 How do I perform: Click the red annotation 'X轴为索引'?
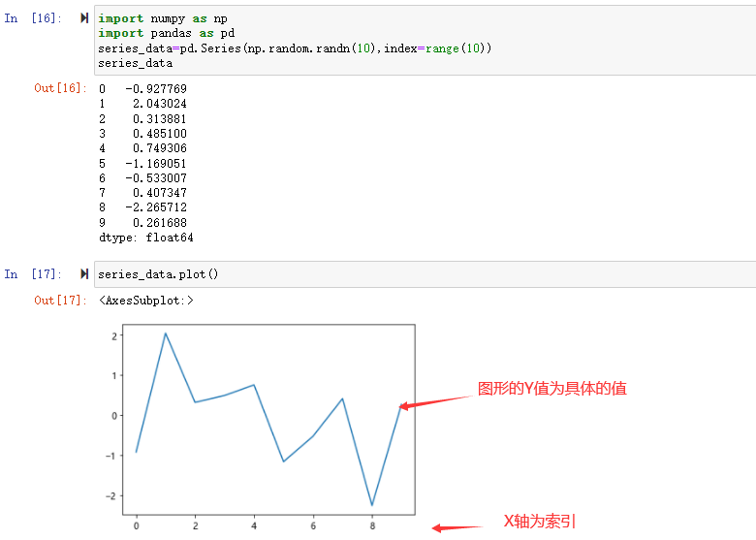click(540, 522)
